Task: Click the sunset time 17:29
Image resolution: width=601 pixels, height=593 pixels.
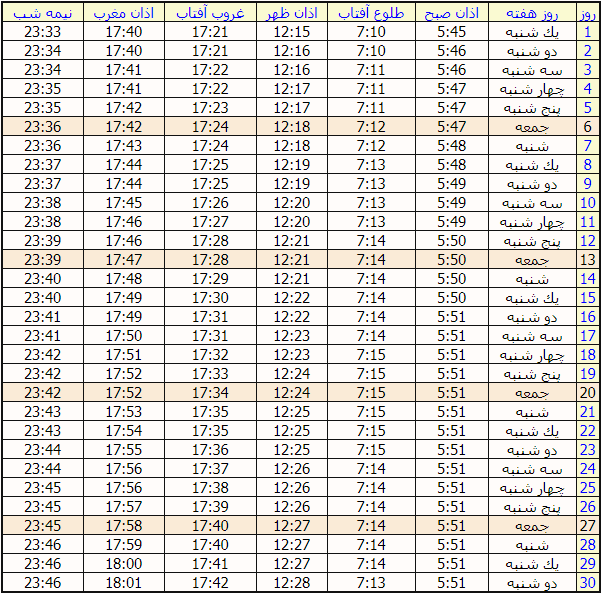Action: [210, 278]
